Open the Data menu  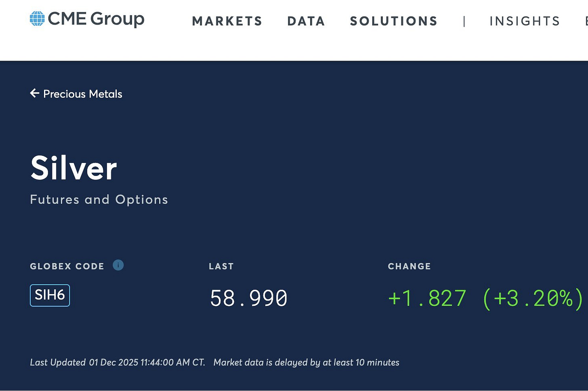[306, 21]
